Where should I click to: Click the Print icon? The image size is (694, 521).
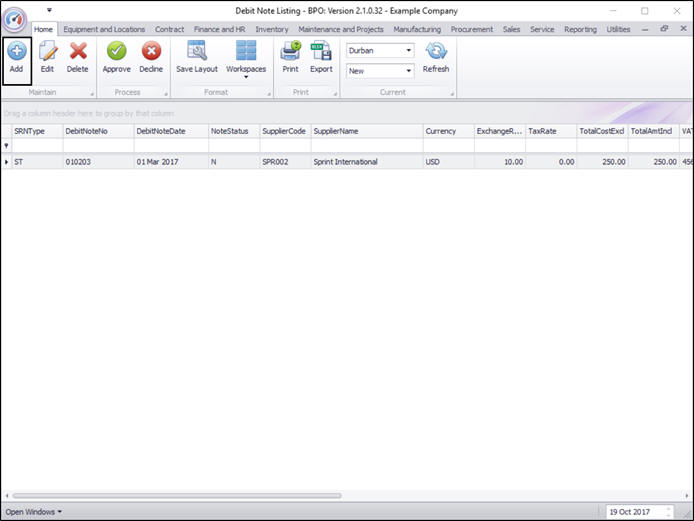pyautogui.click(x=290, y=51)
